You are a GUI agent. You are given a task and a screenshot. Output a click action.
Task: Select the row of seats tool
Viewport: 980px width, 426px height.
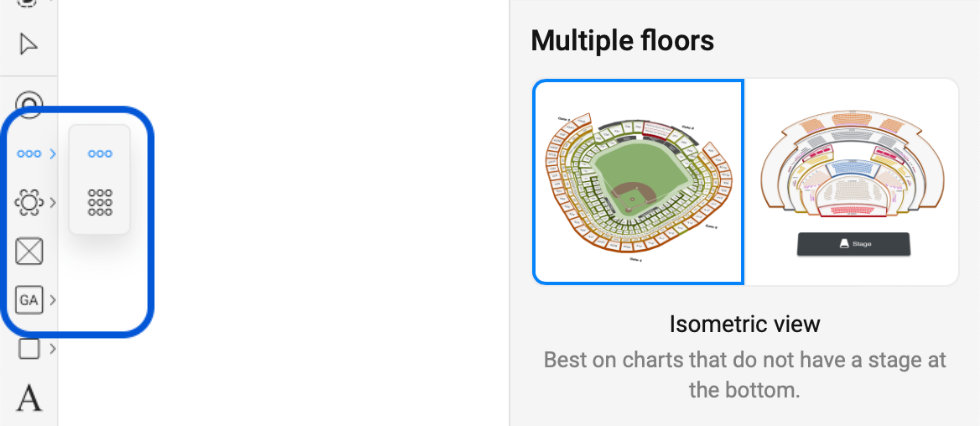29,153
